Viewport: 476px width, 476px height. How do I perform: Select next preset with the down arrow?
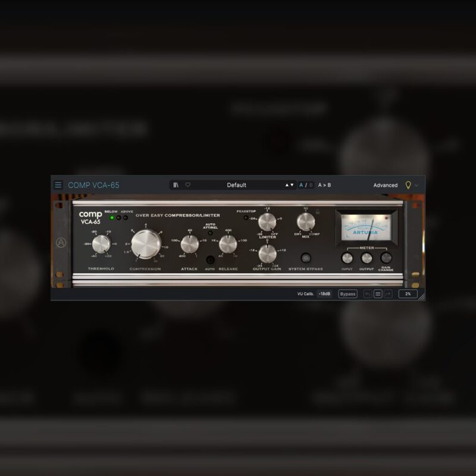pos(292,185)
